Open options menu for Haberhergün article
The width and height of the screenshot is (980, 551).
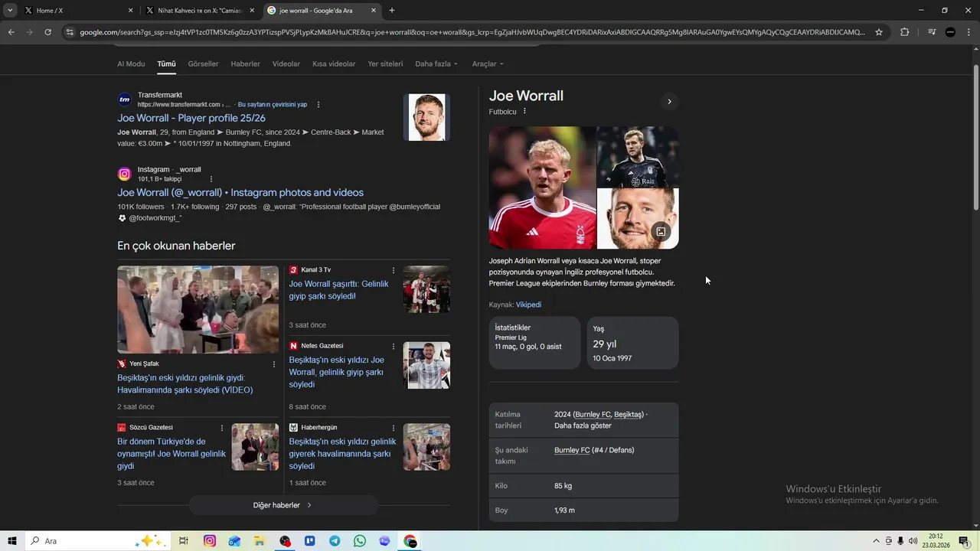[394, 428]
